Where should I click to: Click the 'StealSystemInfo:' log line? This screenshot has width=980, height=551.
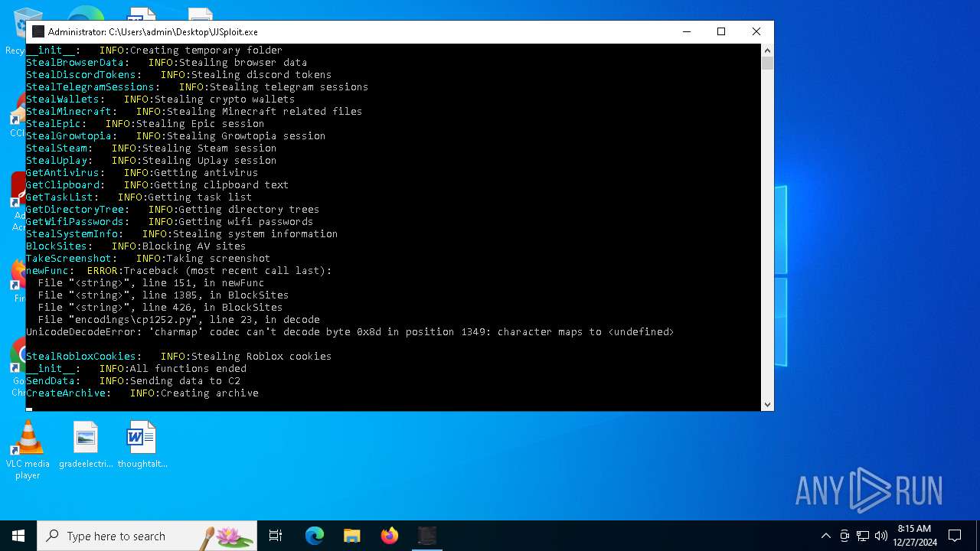pyautogui.click(x=181, y=234)
